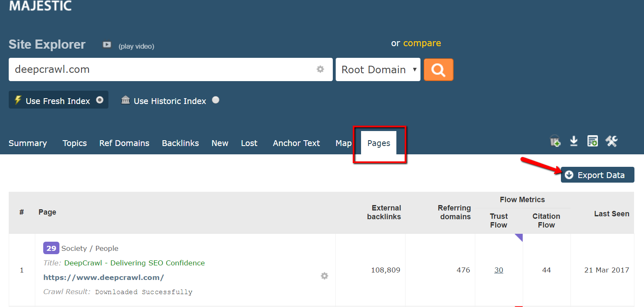Click the External backlinks column header
Image resolution: width=644 pixels, height=307 pixels.
(384, 212)
